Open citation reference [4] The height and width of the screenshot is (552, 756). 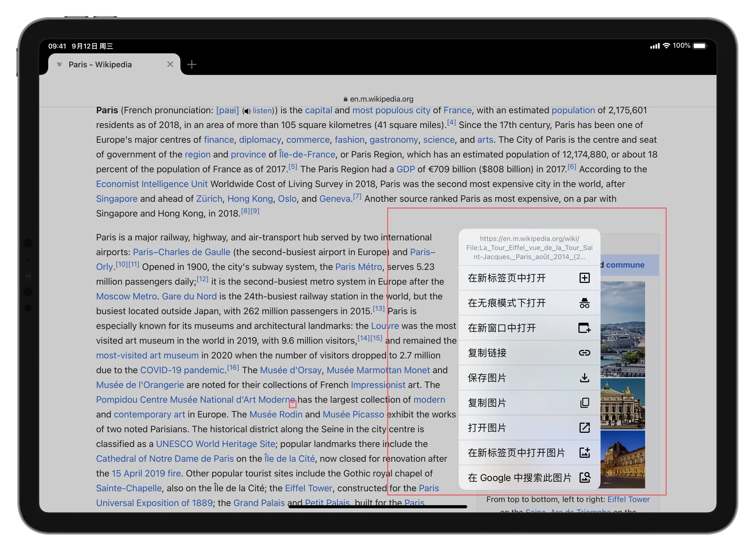tap(451, 122)
